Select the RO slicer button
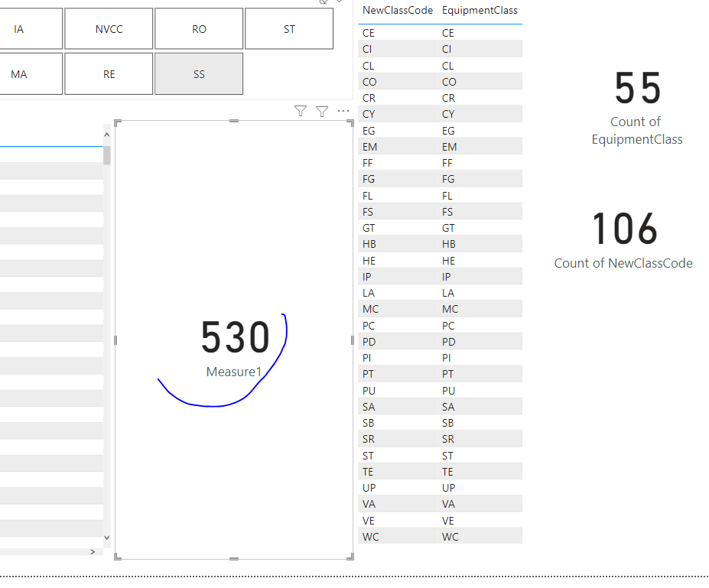The height and width of the screenshot is (588, 709). [x=199, y=29]
